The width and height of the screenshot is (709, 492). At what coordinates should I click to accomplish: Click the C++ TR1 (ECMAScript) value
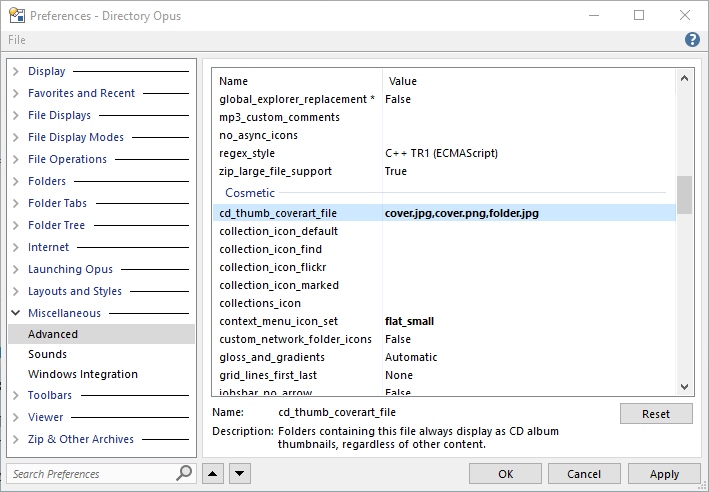[441, 153]
